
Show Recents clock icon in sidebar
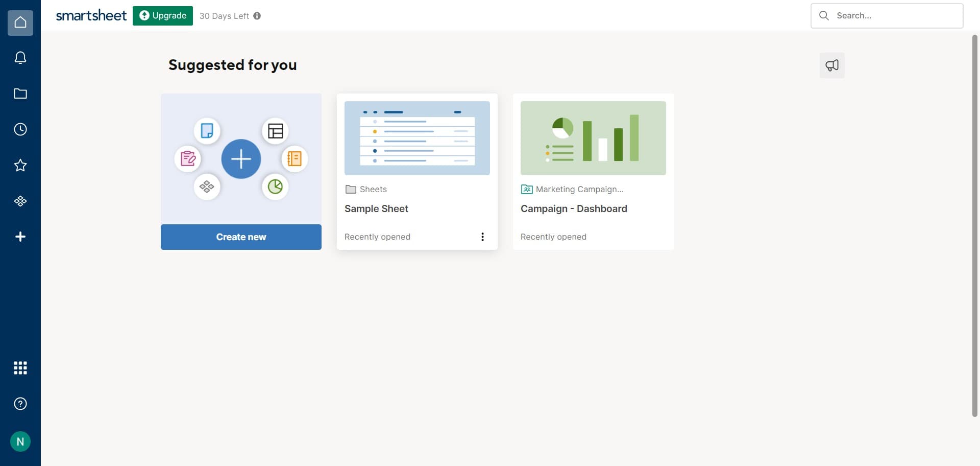pyautogui.click(x=20, y=129)
